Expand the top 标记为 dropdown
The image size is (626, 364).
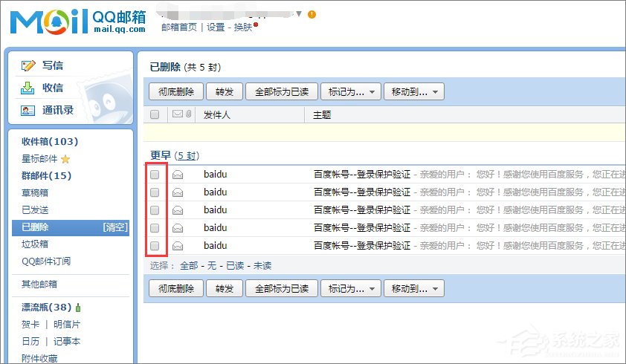pyautogui.click(x=350, y=92)
